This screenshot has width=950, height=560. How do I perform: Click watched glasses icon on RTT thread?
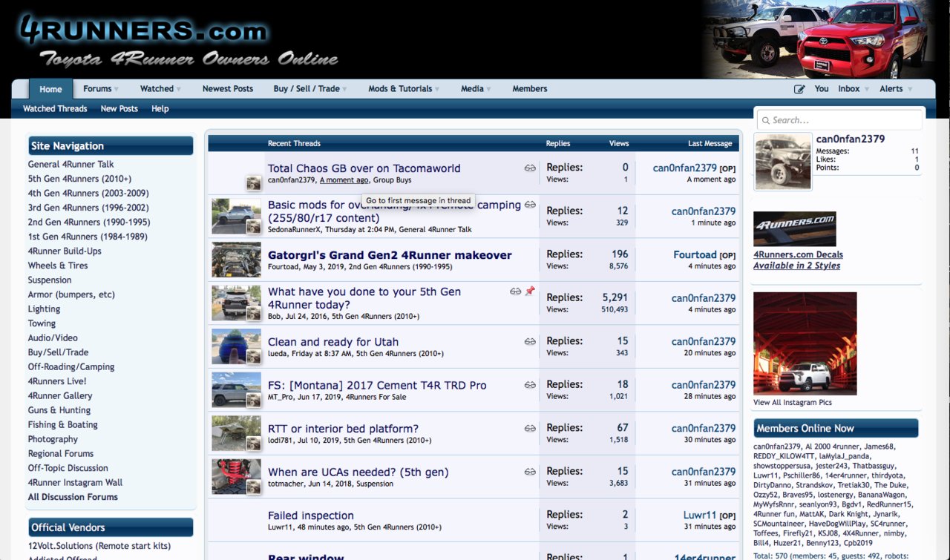point(530,429)
